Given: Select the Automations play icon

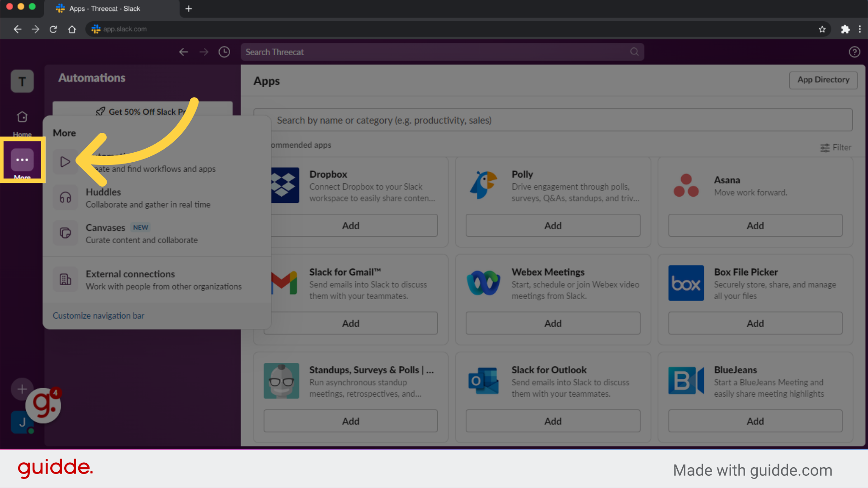Looking at the screenshot, I should [65, 161].
